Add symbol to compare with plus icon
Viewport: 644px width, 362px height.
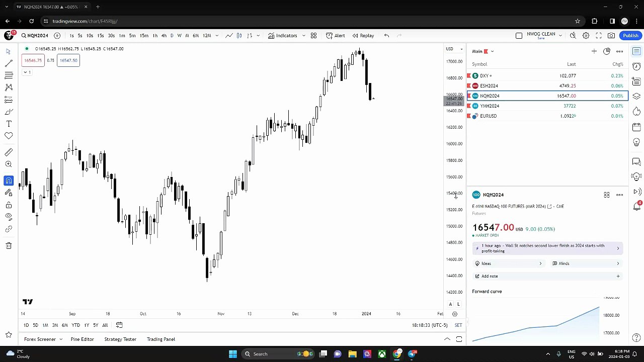[57, 36]
